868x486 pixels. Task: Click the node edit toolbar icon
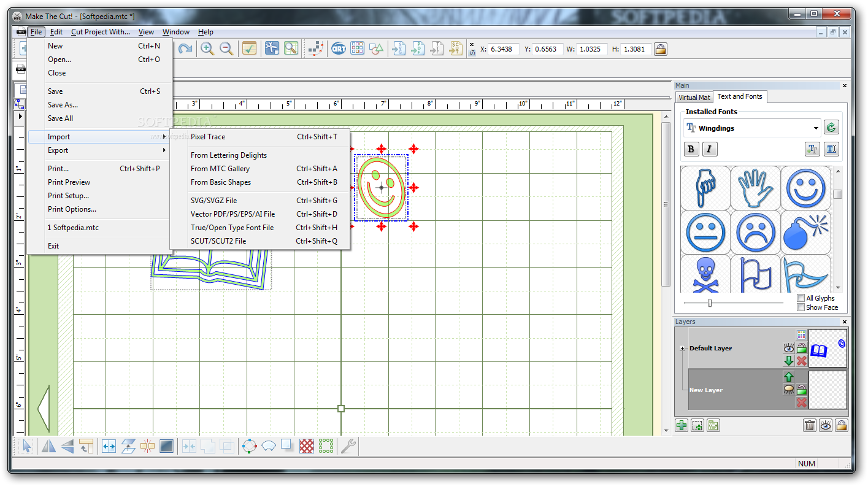(315, 48)
